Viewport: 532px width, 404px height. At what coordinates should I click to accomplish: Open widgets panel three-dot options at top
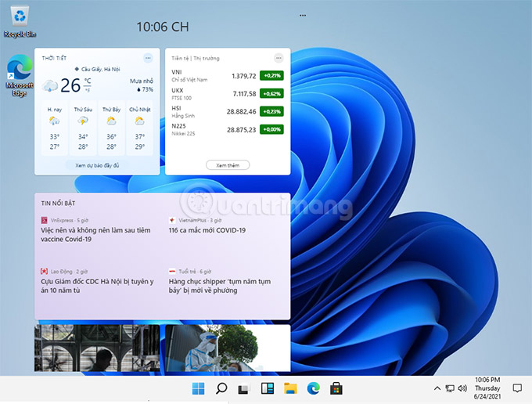point(303,16)
